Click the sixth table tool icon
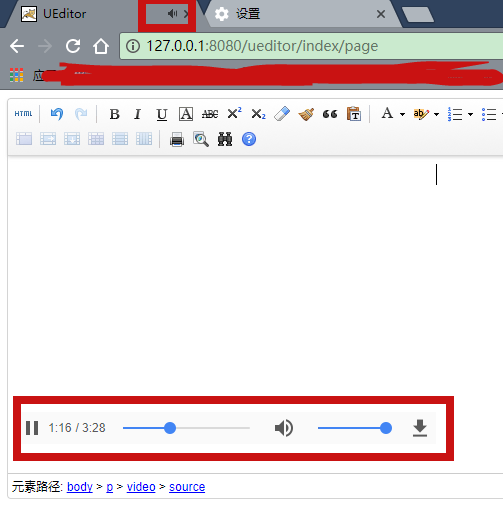 coord(144,139)
